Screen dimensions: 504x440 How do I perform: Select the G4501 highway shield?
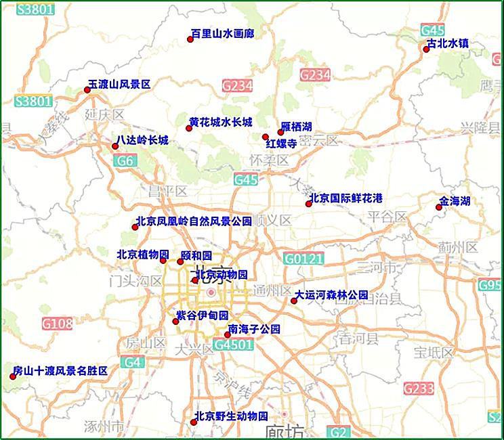tap(233, 345)
